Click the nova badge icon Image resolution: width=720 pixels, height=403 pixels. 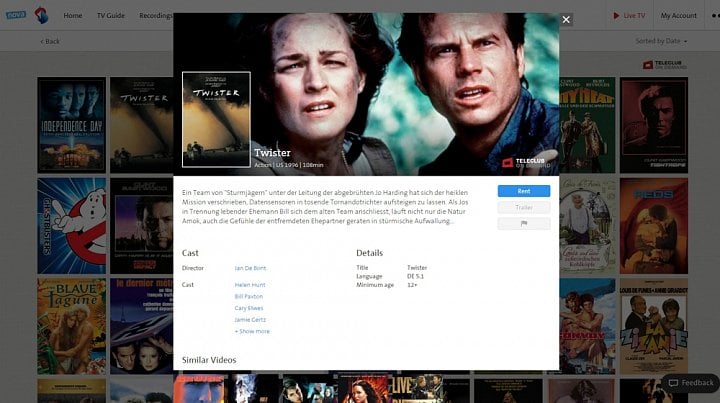pos(16,15)
